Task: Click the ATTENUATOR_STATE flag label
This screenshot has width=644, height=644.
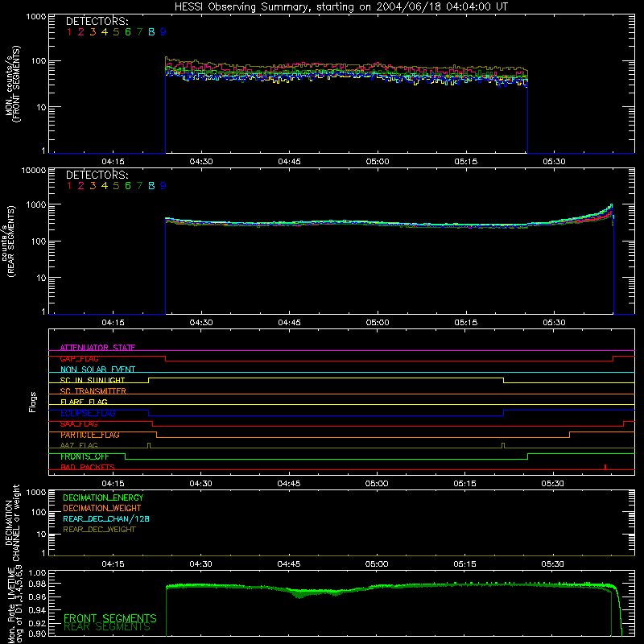Action: pyautogui.click(x=97, y=348)
